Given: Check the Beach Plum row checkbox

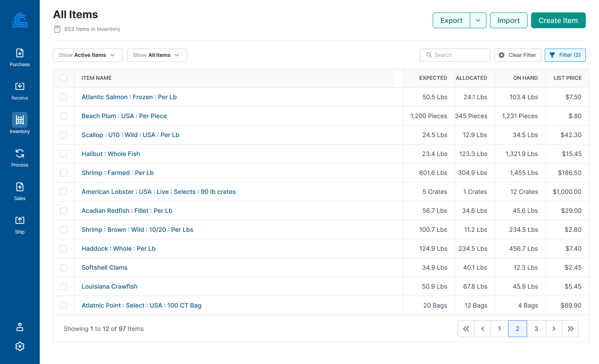Looking at the screenshot, I should (63, 116).
